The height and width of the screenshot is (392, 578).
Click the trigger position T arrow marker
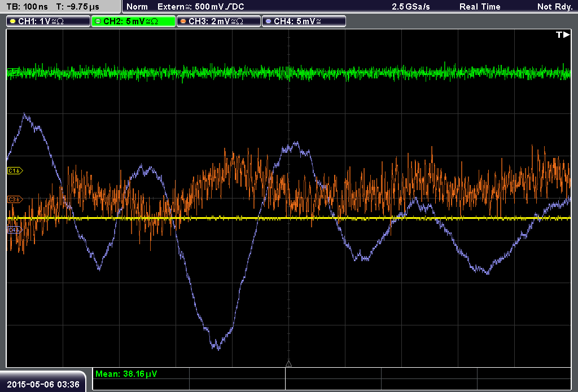tap(563, 34)
